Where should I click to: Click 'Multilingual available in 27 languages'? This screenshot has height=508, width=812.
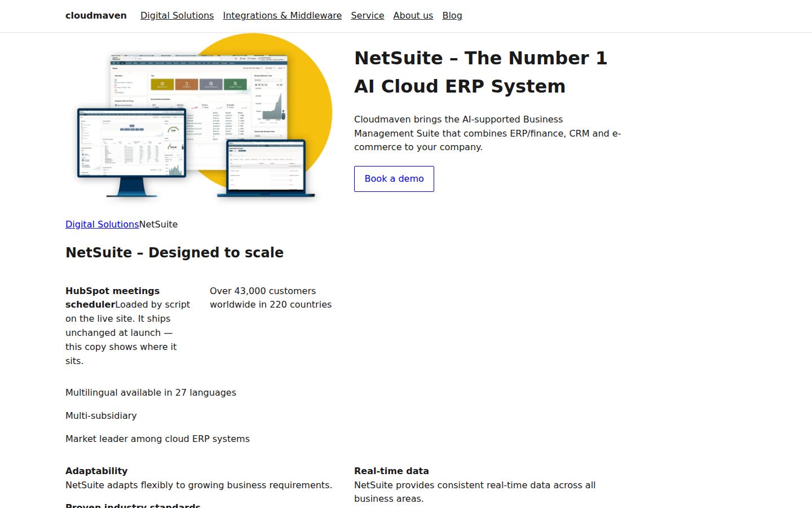tap(151, 392)
